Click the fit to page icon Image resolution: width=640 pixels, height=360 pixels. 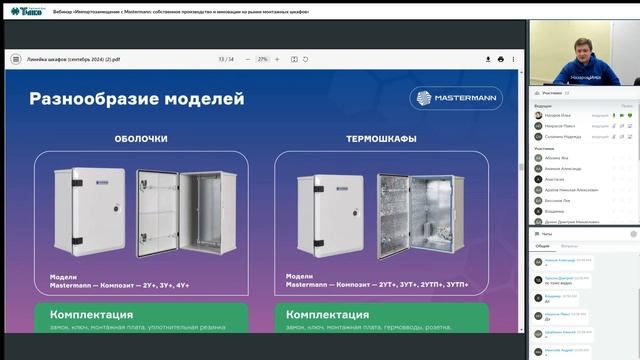click(294, 59)
